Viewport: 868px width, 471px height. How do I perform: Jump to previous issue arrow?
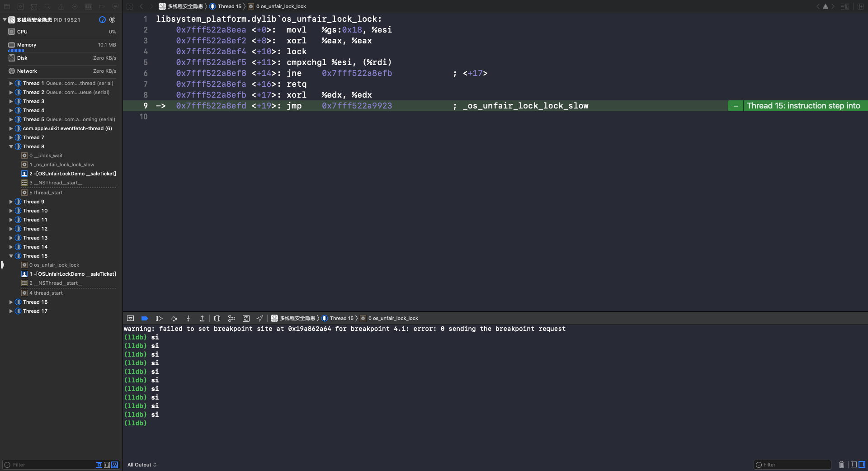[x=818, y=6]
